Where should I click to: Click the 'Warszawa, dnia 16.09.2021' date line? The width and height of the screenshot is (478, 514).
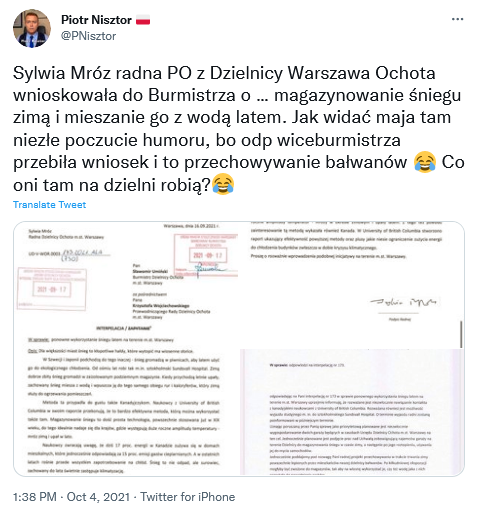click(191, 226)
